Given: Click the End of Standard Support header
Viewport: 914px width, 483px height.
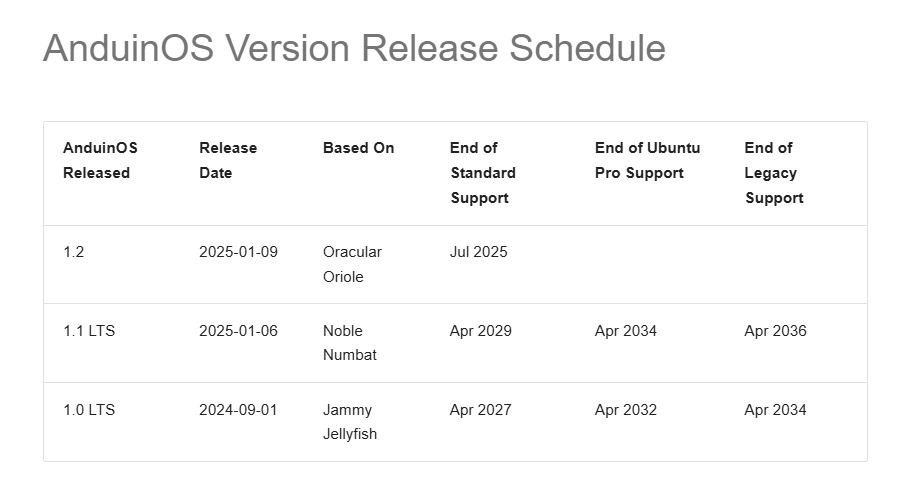Looking at the screenshot, I should (483, 173).
